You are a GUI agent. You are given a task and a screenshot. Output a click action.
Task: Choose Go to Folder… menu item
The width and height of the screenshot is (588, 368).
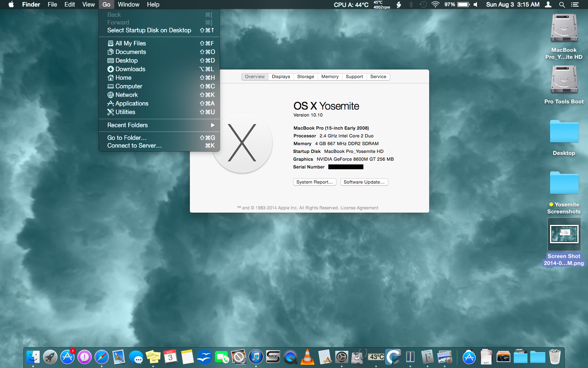pyautogui.click(x=159, y=138)
